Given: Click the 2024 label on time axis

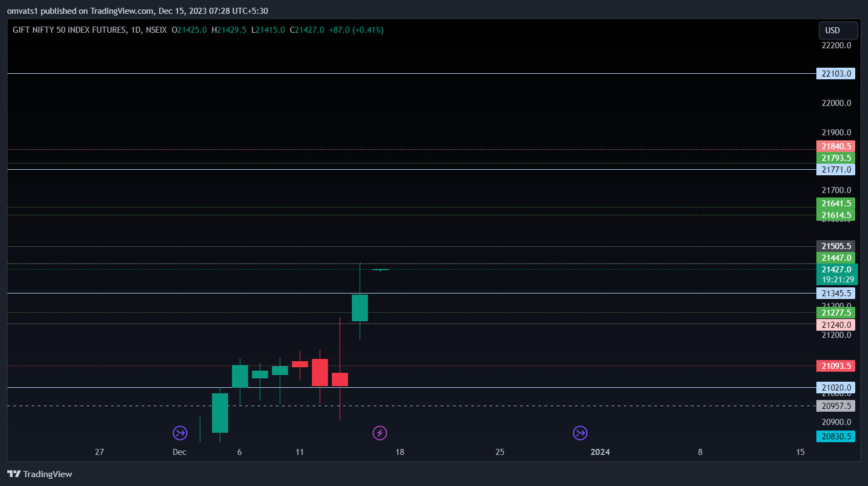Looking at the screenshot, I should click(x=600, y=452).
